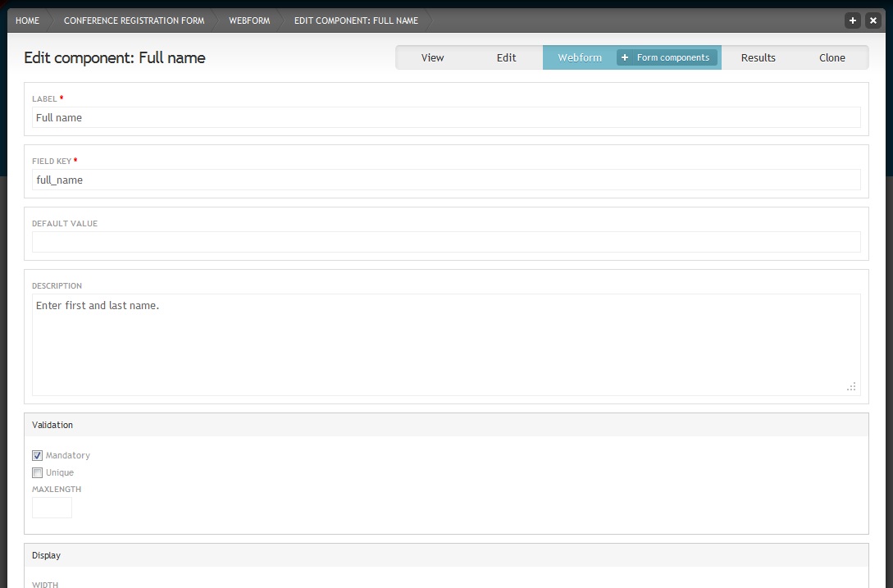893x588 pixels.
Task: Click the plus icon in overlay header
Action: tap(853, 21)
